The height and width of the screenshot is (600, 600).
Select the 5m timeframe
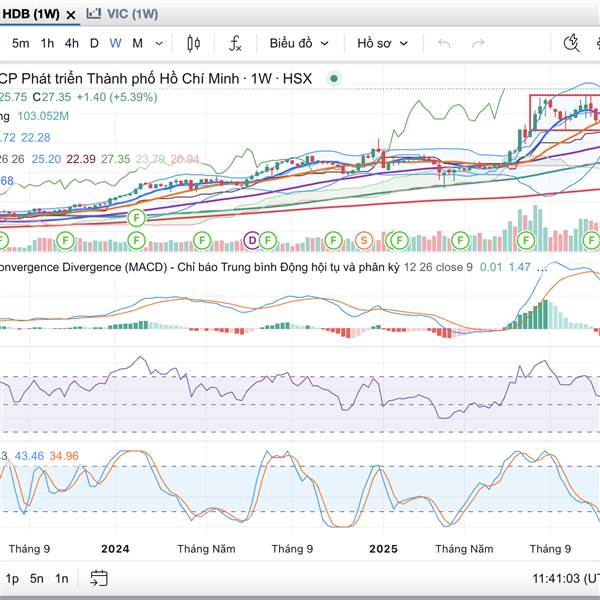pyautogui.click(x=20, y=43)
